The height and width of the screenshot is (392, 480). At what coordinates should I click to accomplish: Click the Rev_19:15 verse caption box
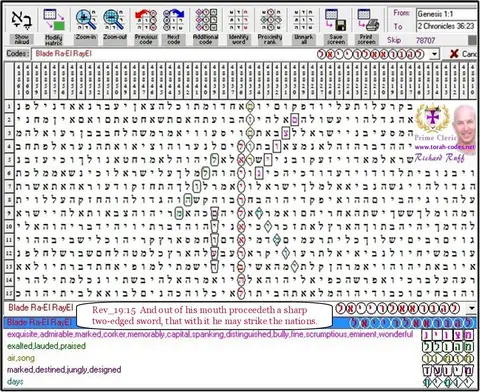[204, 316]
